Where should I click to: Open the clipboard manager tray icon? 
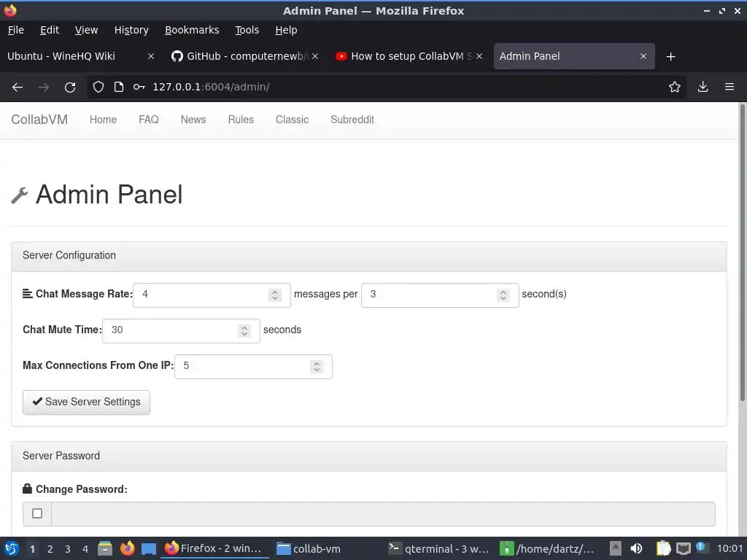point(663,548)
